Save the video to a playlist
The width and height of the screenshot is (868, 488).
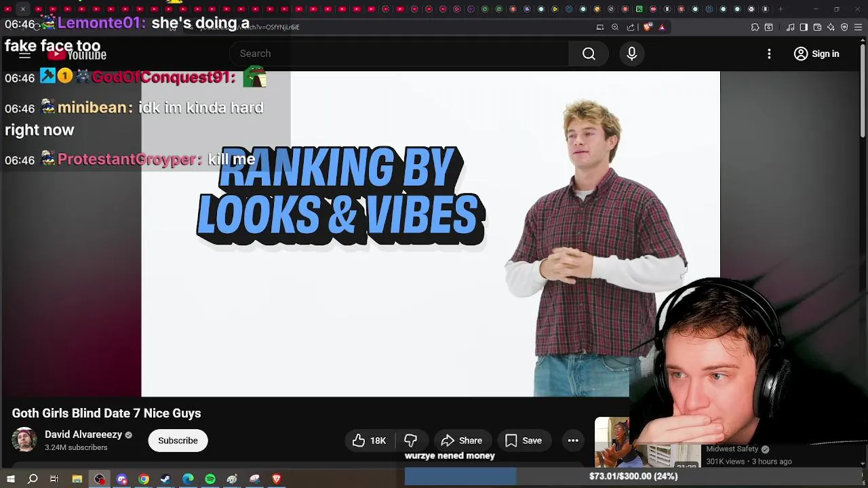tap(524, 441)
